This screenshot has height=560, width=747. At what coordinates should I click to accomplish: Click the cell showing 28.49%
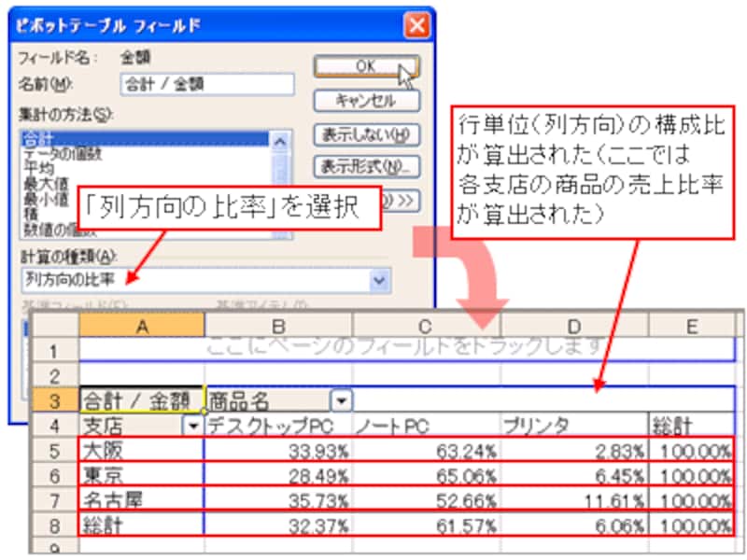pyautogui.click(x=278, y=475)
